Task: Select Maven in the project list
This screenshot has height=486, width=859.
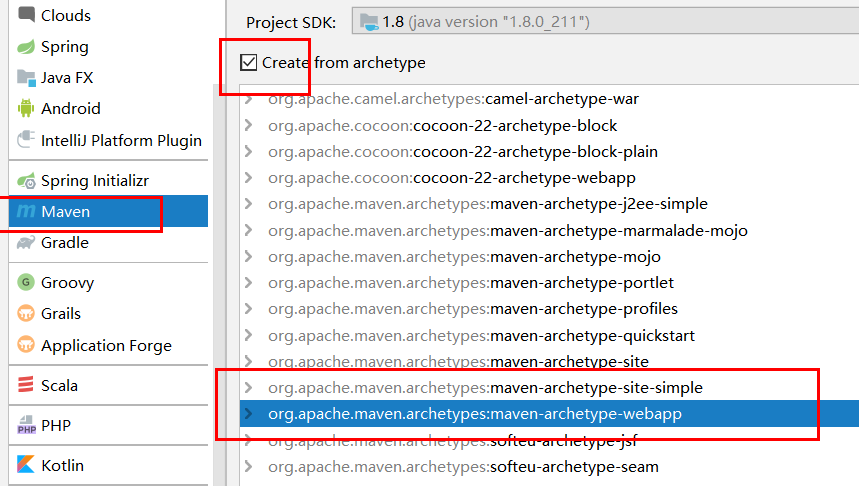Action: click(x=108, y=211)
